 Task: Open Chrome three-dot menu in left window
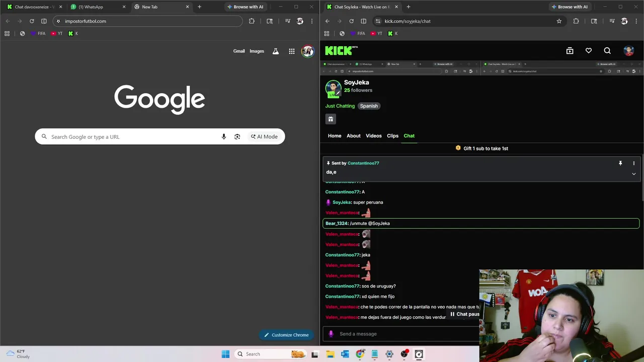[312, 21]
